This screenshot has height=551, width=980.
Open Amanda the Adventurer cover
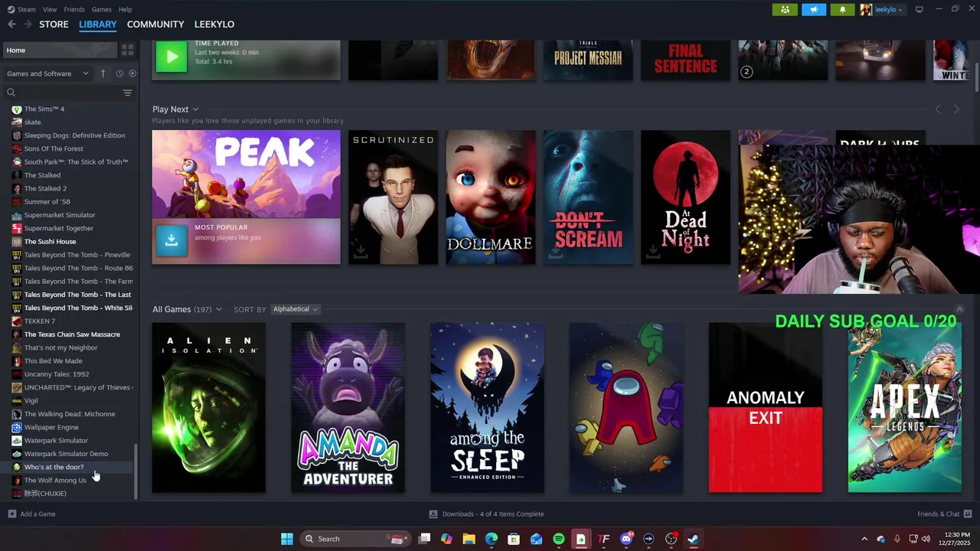tap(348, 407)
